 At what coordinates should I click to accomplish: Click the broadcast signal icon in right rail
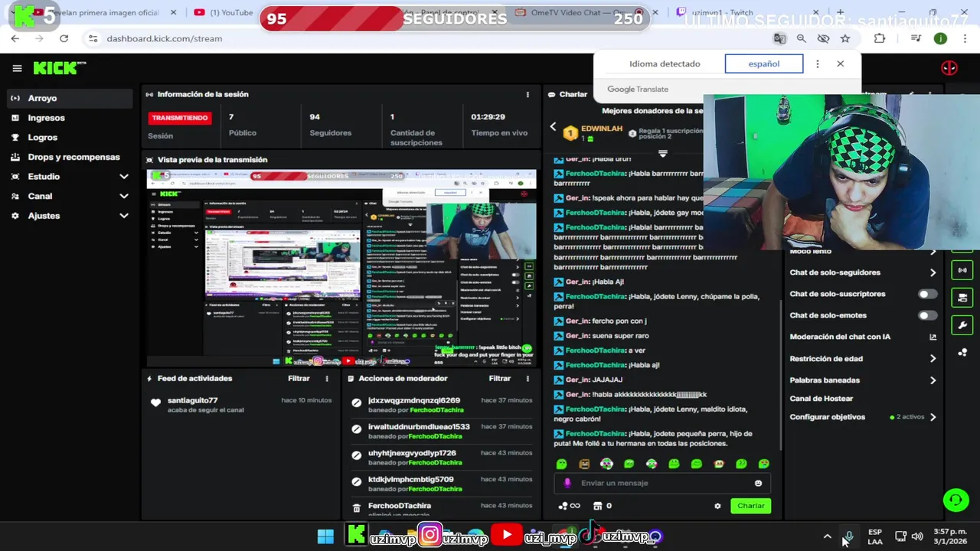[x=962, y=270]
